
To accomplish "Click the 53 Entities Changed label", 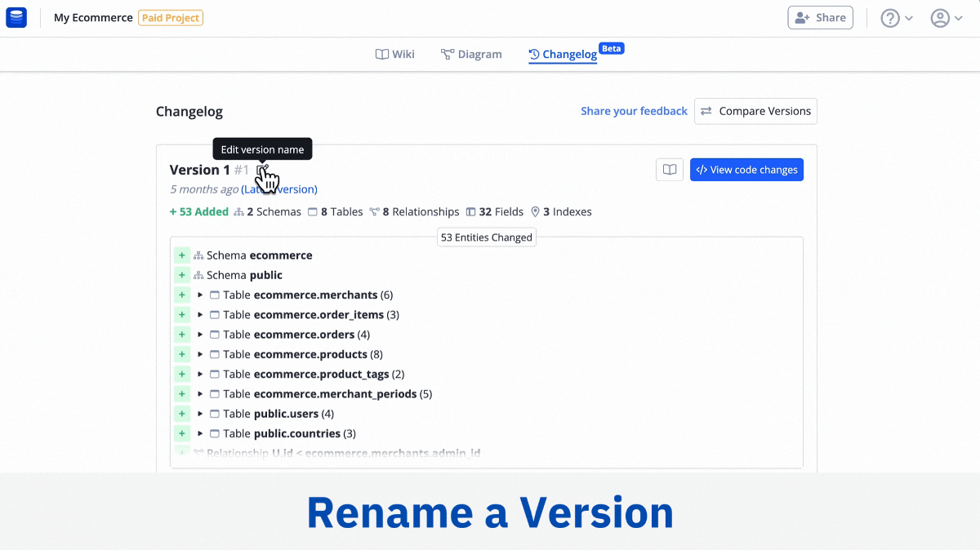I will 487,237.
